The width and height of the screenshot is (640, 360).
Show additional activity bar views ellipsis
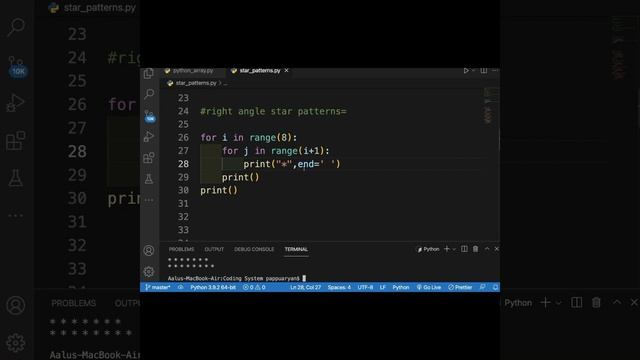[x=149, y=200]
